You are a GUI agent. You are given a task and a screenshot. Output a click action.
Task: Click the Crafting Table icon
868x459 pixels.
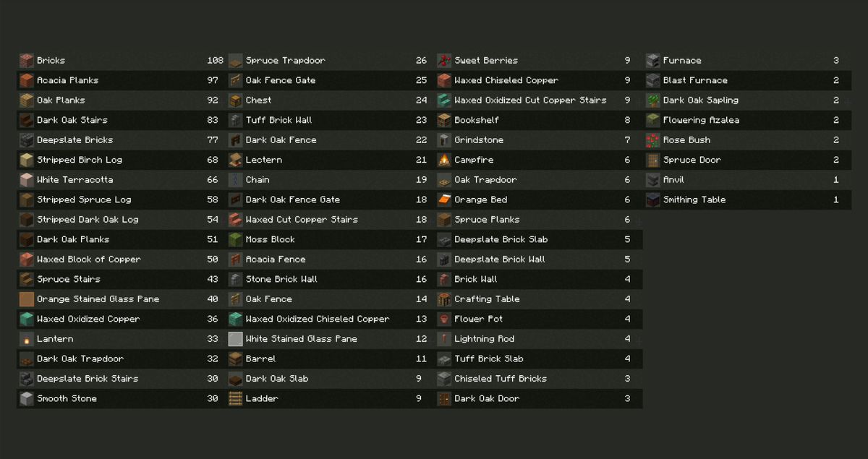444,299
